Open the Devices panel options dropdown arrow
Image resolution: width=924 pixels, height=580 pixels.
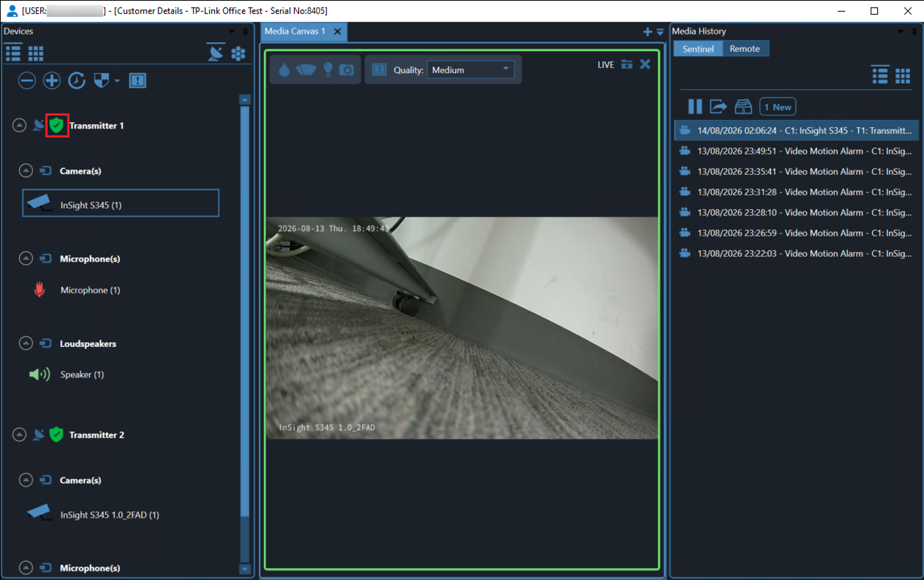[232, 32]
